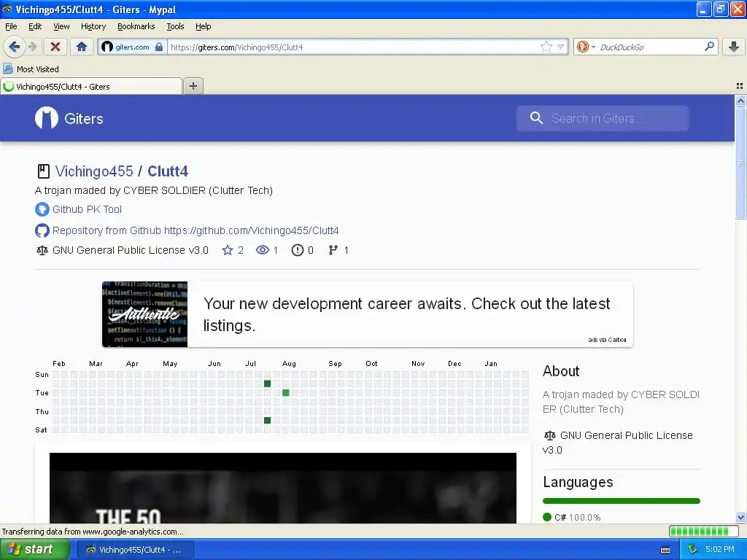747x560 pixels.
Task: Click the Languages heading
Action: click(x=578, y=482)
